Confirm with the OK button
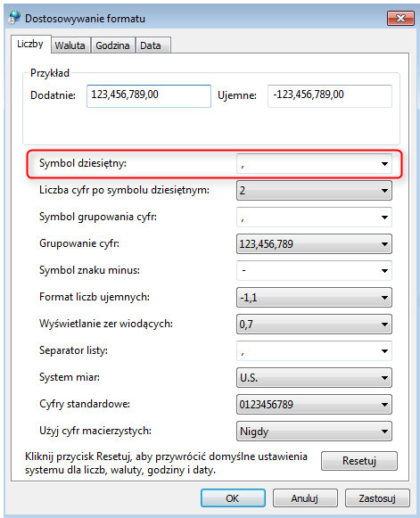 (233, 498)
